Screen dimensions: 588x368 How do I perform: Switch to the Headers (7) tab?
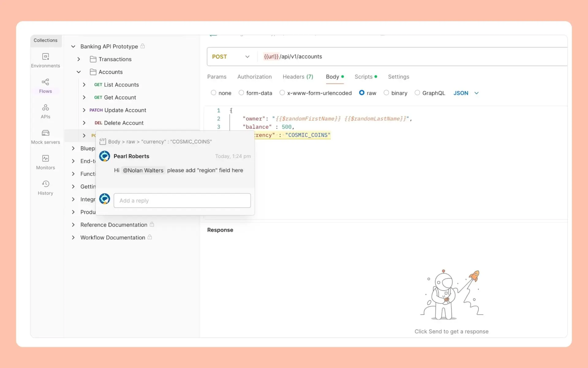click(298, 77)
